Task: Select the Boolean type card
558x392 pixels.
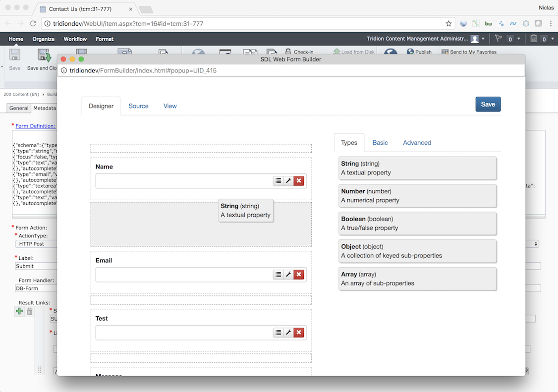Action: (417, 224)
